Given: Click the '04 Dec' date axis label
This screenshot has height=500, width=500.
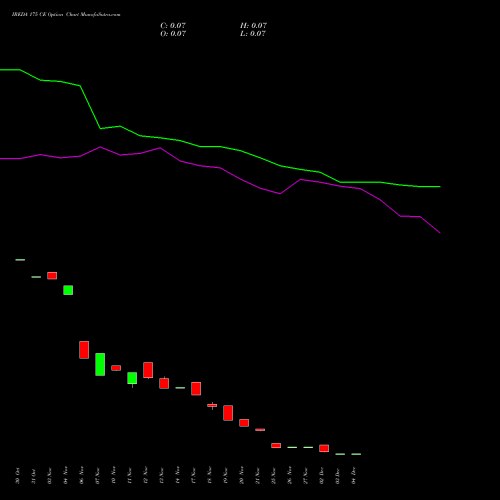Looking at the screenshot, I should click(x=354, y=476).
